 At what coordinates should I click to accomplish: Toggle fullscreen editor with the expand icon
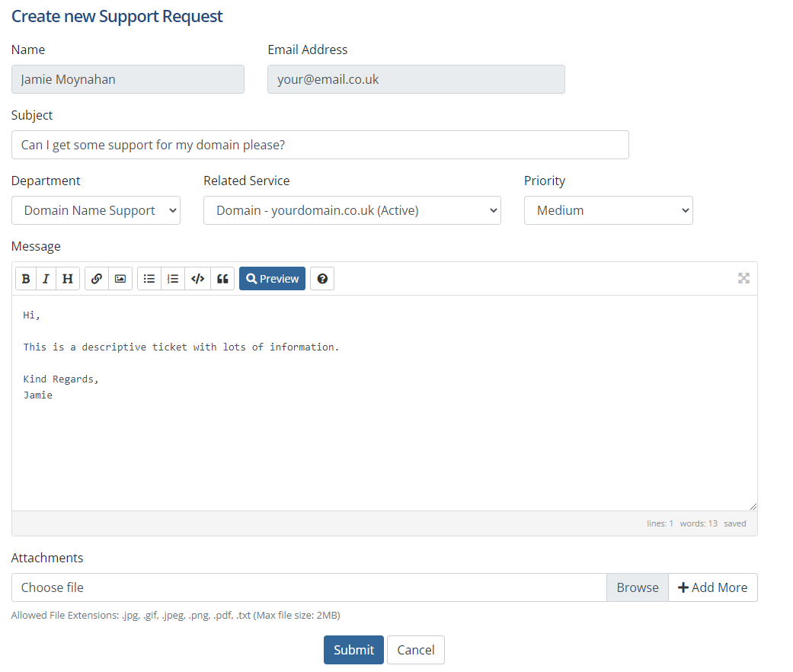(x=743, y=278)
